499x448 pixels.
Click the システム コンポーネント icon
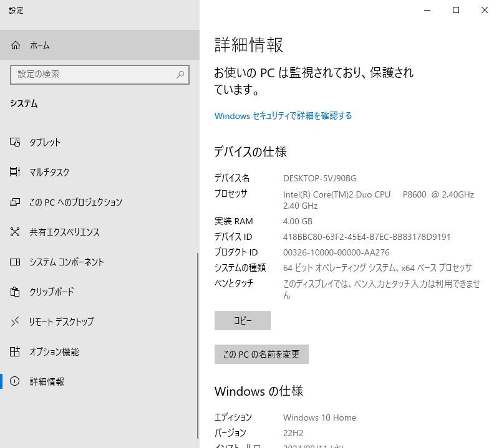[15, 262]
